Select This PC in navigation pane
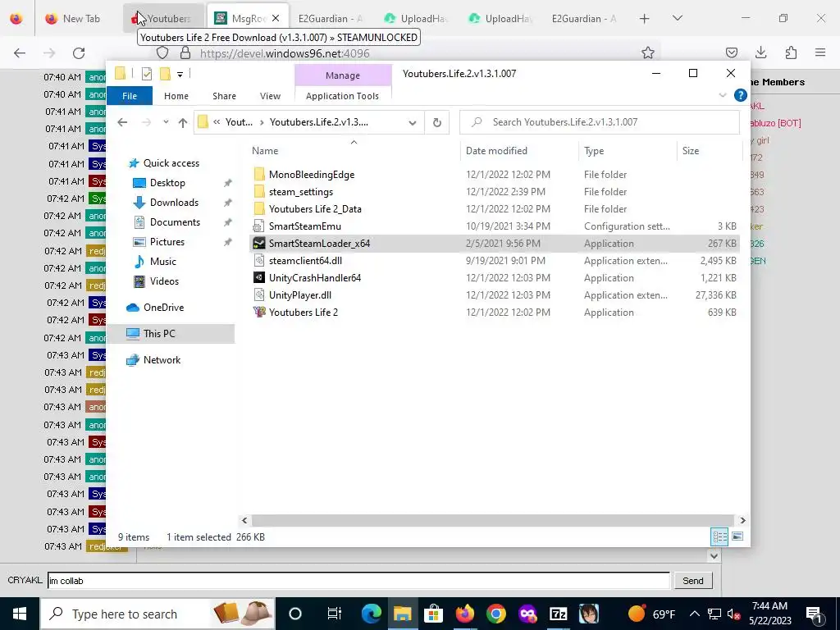Viewport: 840px width, 630px height. (x=171, y=333)
